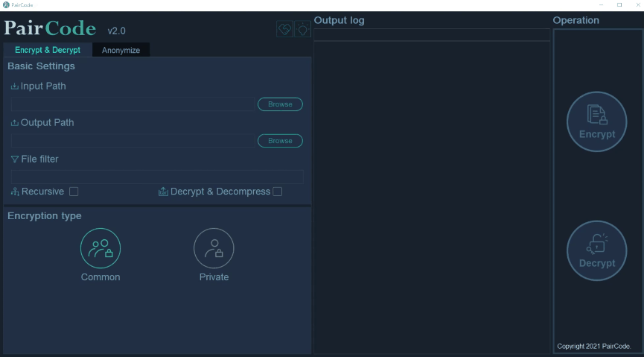644x357 pixels.
Task: Click the PairCode icon in title bar
Action: click(6, 5)
